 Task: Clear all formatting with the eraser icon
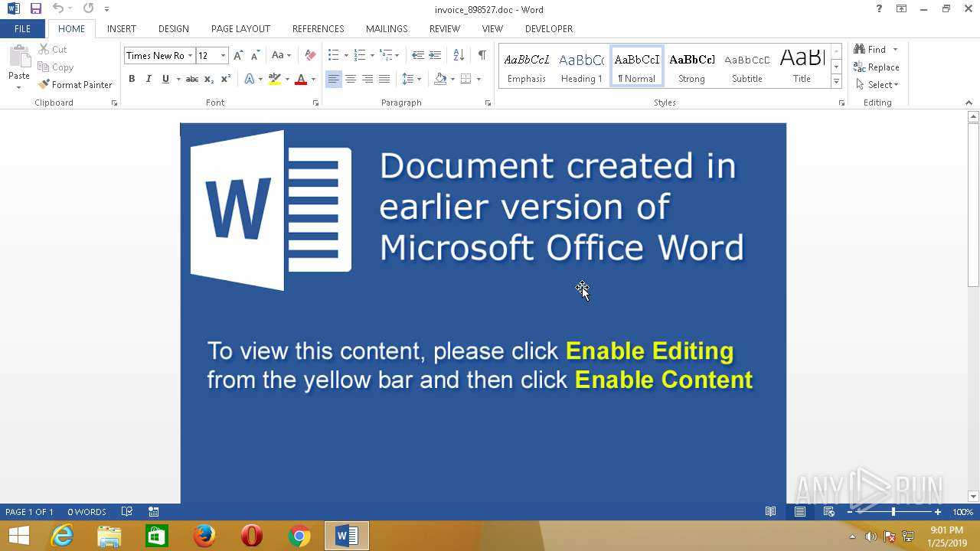point(310,55)
